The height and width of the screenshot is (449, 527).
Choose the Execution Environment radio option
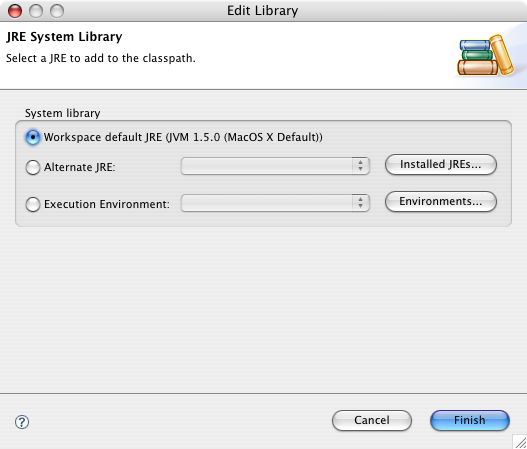(x=33, y=204)
